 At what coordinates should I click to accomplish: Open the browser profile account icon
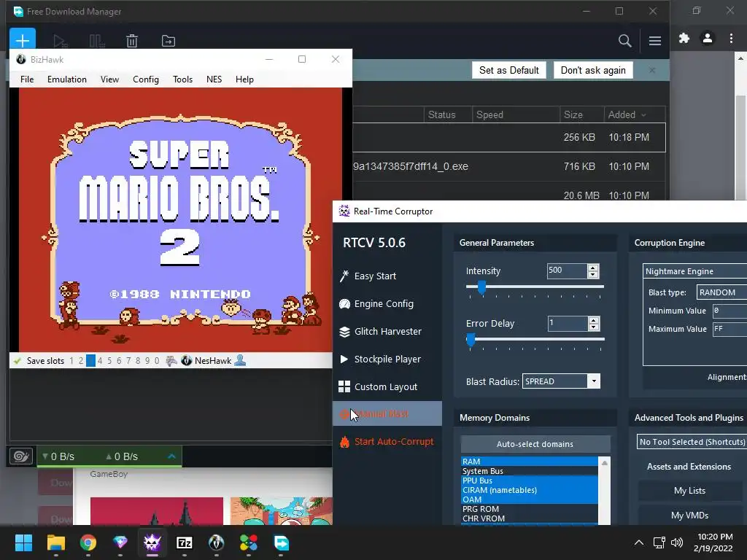(x=708, y=38)
